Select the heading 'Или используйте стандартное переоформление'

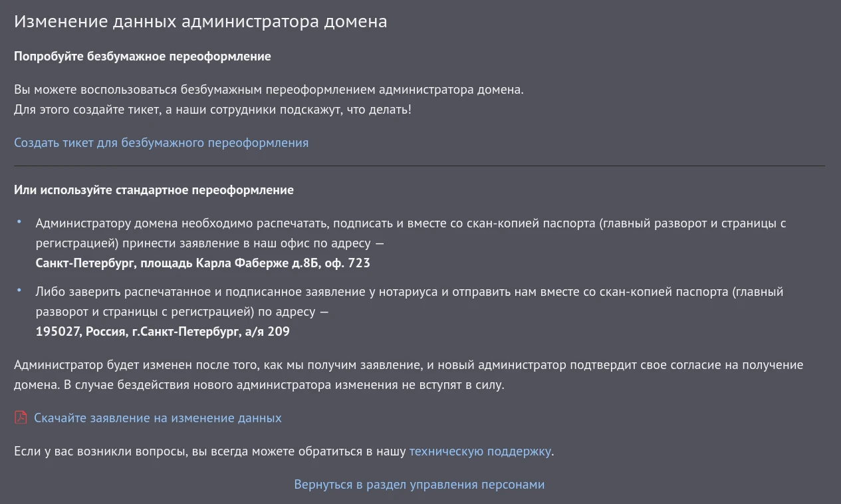click(x=154, y=189)
